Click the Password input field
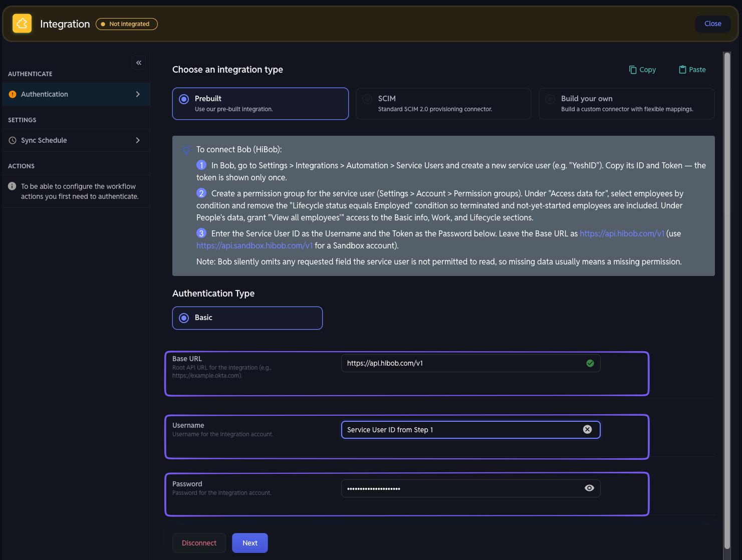Viewport: 742px width, 560px height. click(470, 488)
